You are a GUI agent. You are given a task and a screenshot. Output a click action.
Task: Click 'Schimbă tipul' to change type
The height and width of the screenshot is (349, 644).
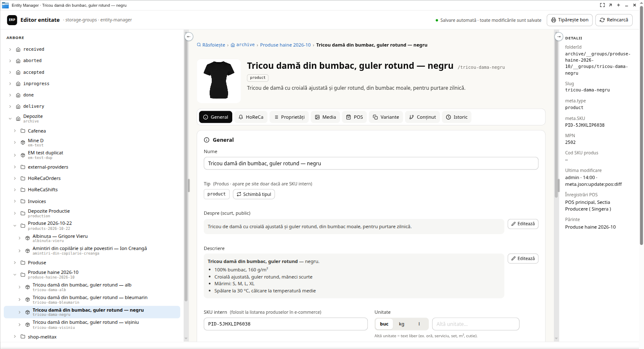point(254,194)
